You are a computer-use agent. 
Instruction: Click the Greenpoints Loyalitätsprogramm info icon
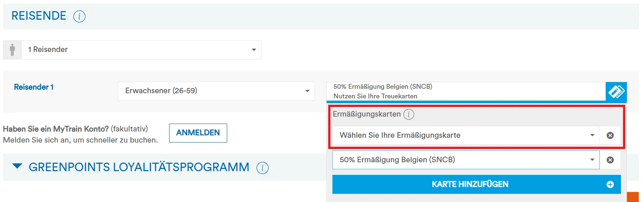[x=263, y=168]
